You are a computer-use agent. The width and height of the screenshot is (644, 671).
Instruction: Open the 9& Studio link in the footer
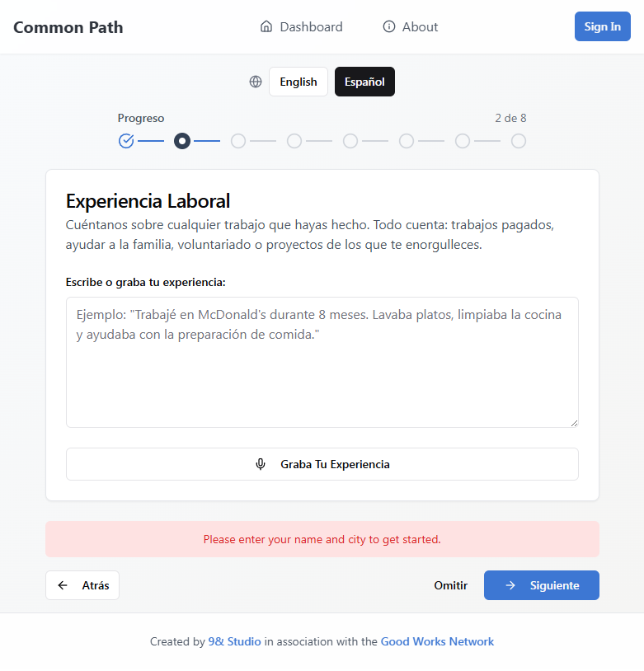(x=234, y=641)
